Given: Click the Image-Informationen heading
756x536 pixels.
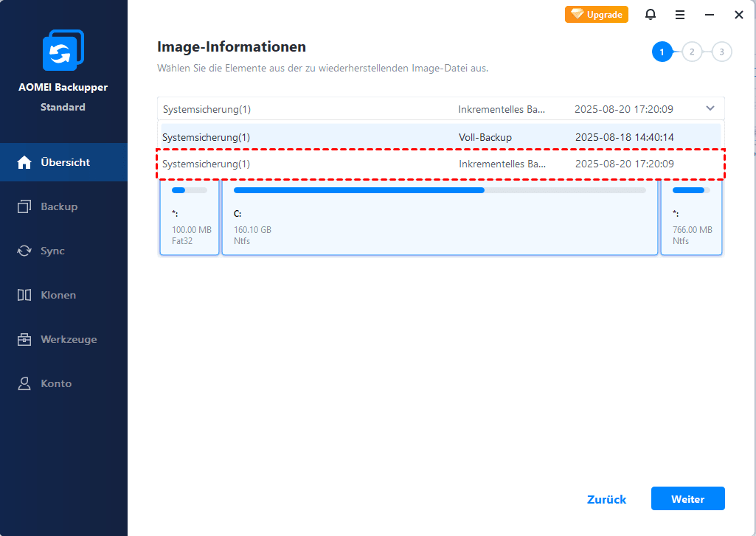Looking at the screenshot, I should [232, 46].
